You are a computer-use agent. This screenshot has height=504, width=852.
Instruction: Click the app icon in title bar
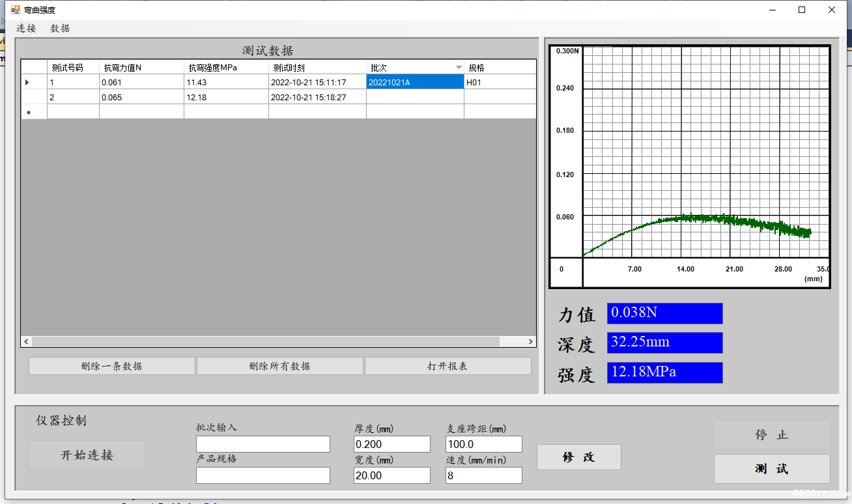pos(15,10)
